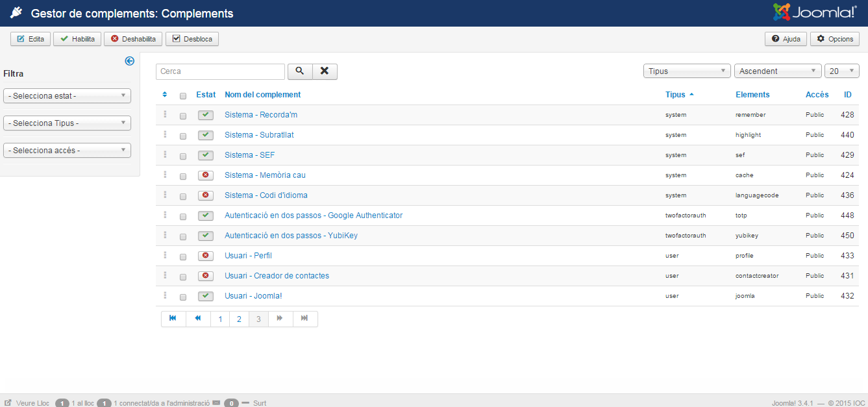Click the magnifying glass search button
Image resolution: width=868 pixels, height=407 pixels.
299,71
